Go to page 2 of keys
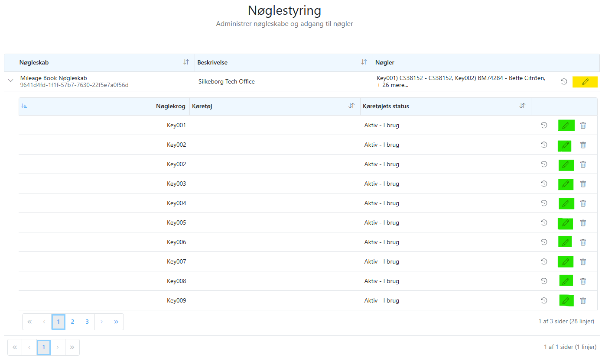This screenshot has width=605, height=364. click(72, 322)
